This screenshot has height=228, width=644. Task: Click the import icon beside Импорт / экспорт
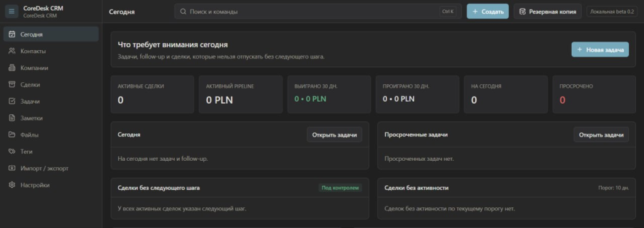12,168
